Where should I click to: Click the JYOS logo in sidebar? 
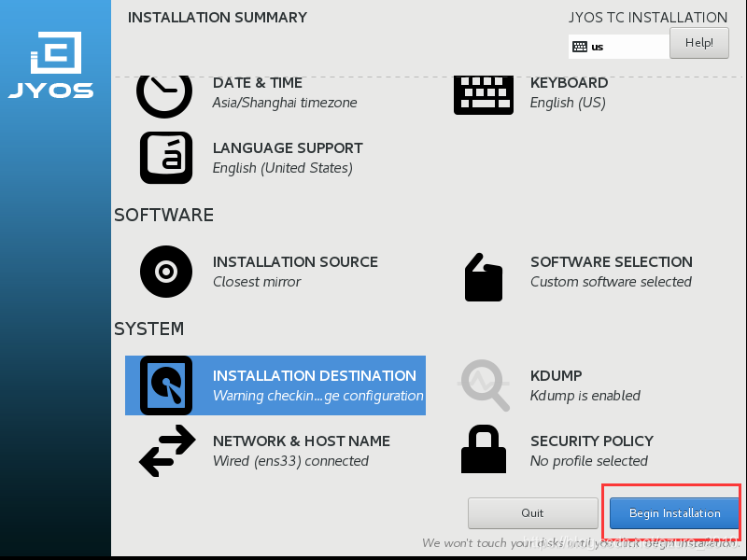pos(51,64)
